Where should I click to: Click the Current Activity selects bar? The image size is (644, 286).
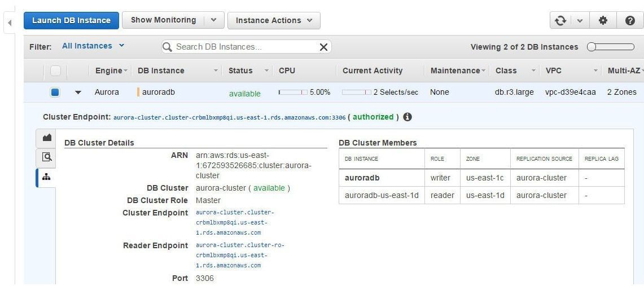357,93
